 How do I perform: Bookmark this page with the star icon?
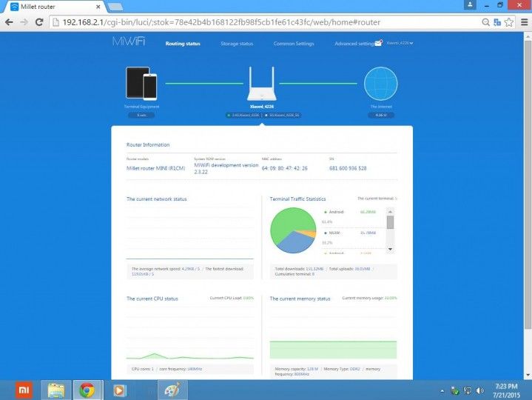508,22
